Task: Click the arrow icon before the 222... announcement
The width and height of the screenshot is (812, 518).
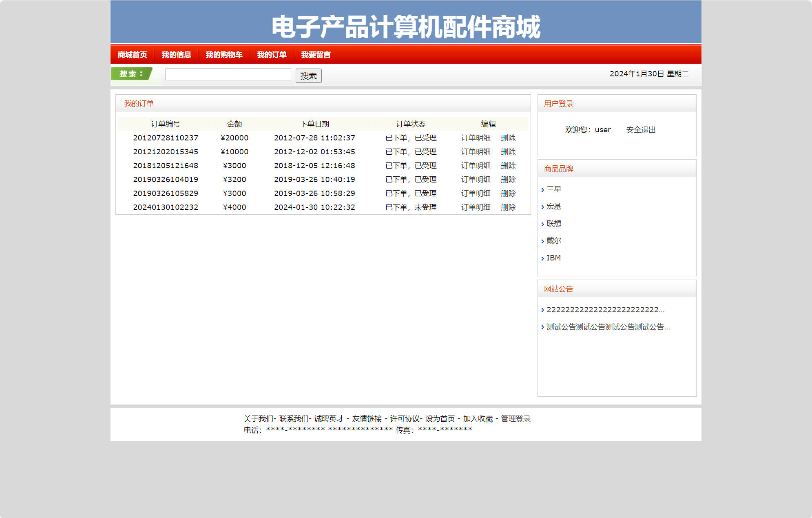Action: (x=543, y=310)
